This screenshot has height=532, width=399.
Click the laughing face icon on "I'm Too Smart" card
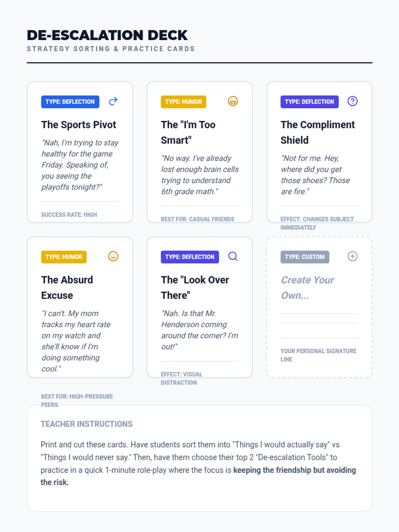pos(233,101)
